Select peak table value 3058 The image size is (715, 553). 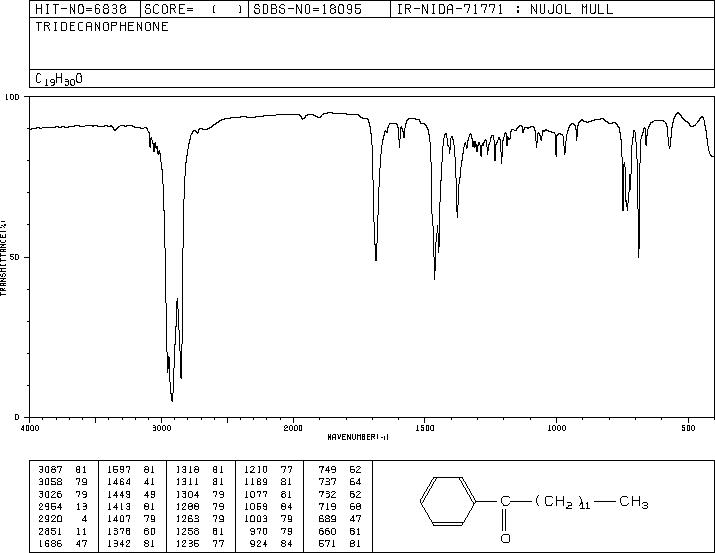(x=50, y=482)
